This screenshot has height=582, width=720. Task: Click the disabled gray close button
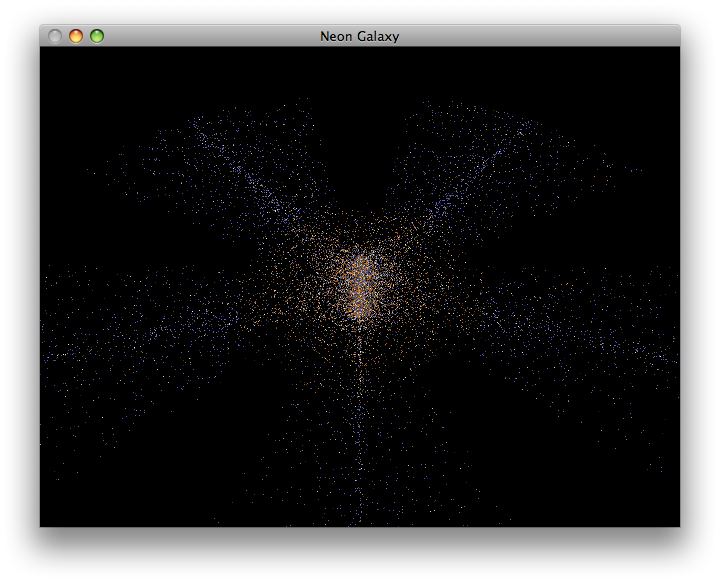pyautogui.click(x=55, y=36)
